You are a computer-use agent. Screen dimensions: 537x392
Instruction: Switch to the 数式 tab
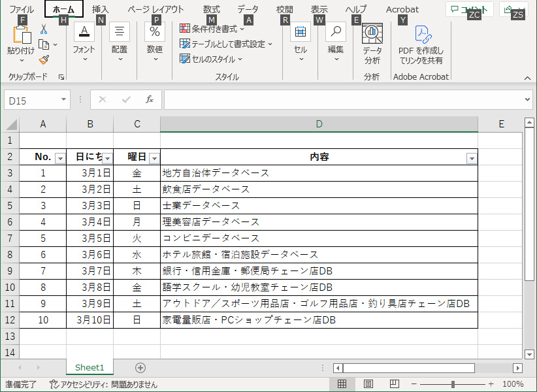point(211,9)
